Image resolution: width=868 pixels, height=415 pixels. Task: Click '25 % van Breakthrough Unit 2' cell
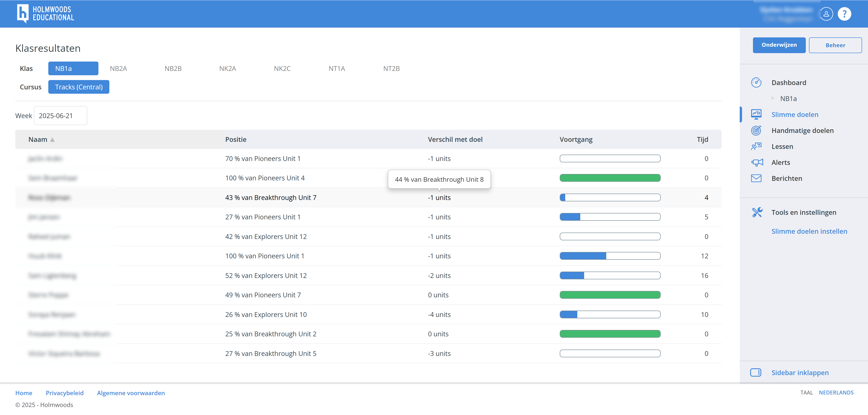click(271, 334)
